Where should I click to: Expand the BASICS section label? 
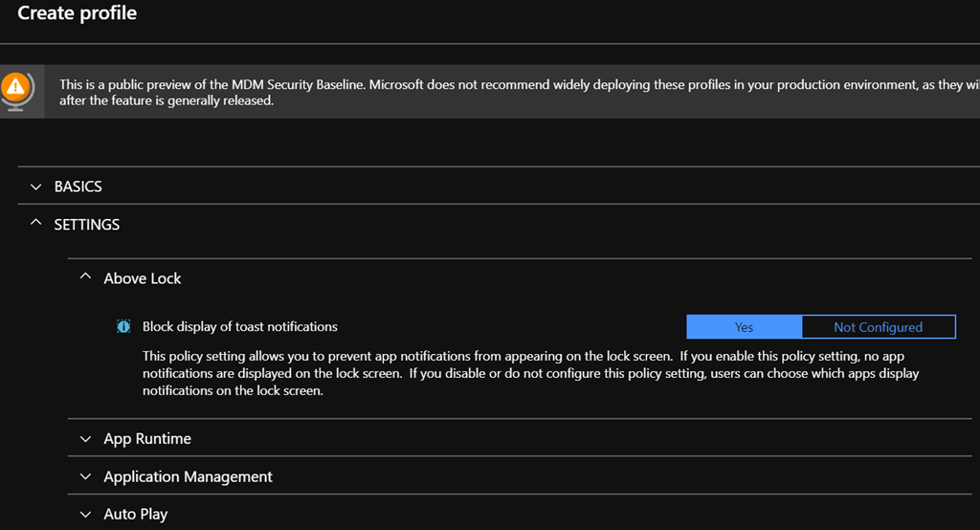[x=78, y=187]
